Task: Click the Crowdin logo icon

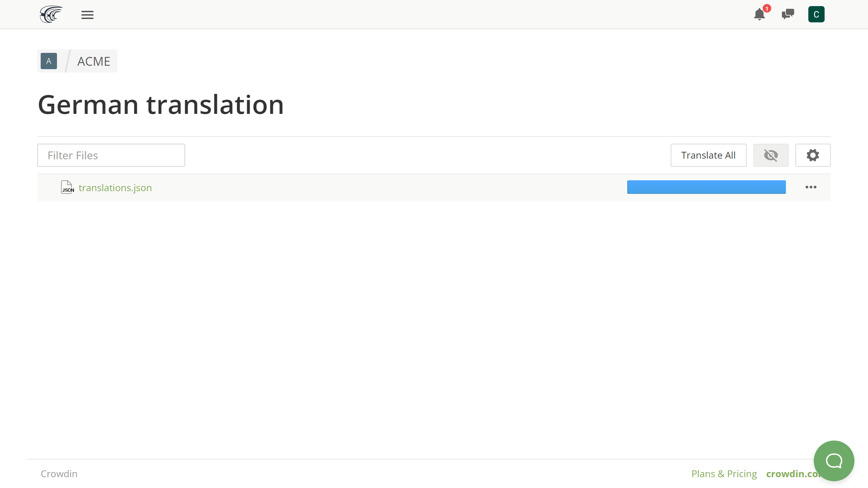Action: [x=51, y=14]
